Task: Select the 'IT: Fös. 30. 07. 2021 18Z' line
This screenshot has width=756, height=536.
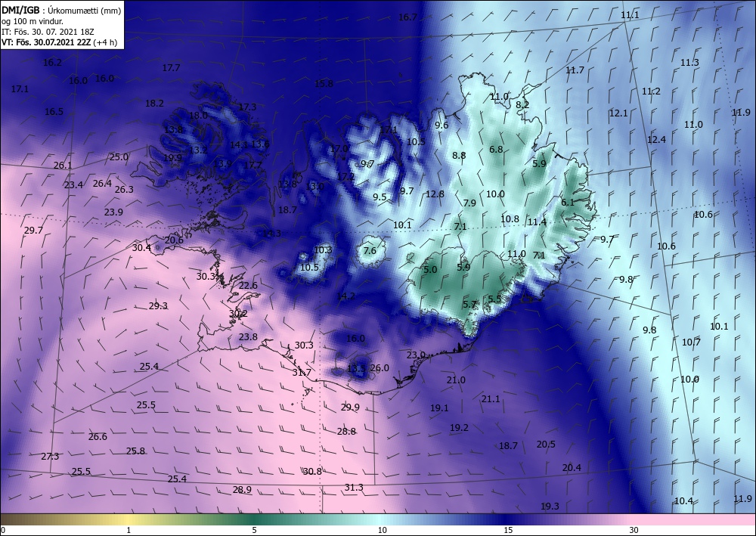Action: click(x=48, y=31)
